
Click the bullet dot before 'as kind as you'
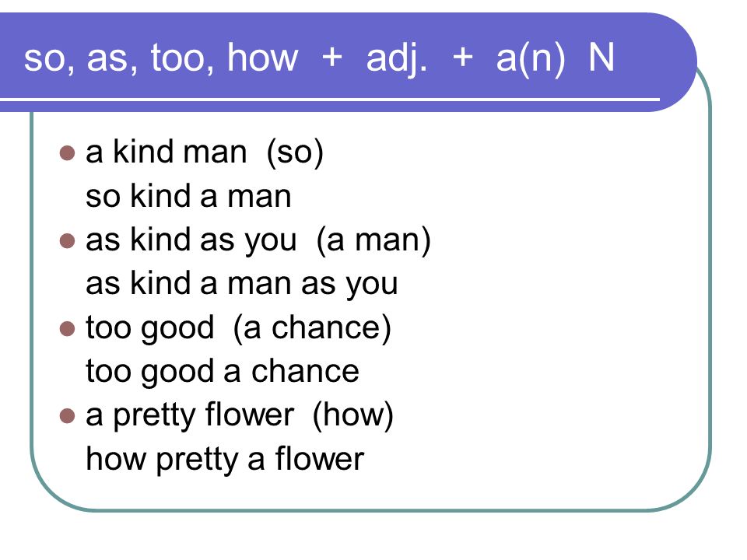coord(67,241)
